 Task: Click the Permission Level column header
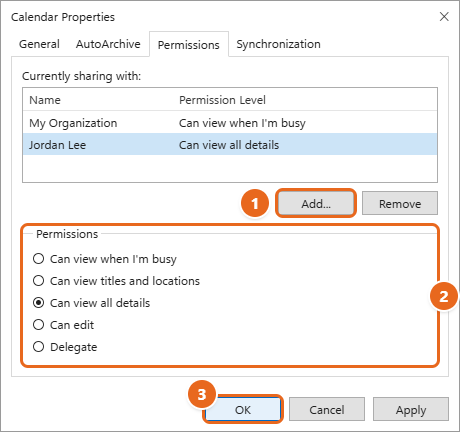[x=222, y=100]
